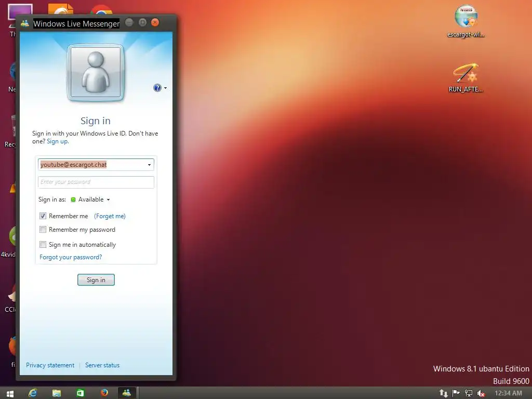Maximize the Windows Live Messenger window

point(142,22)
